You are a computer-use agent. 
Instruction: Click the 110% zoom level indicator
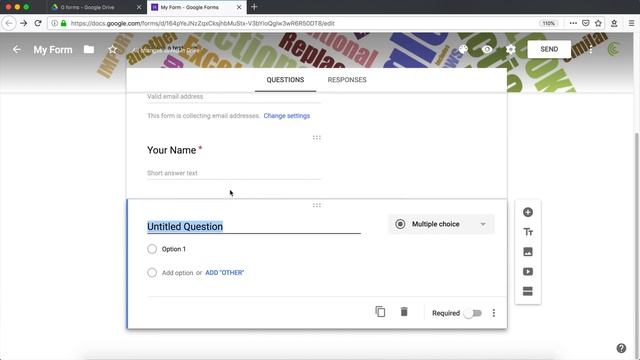tap(549, 23)
